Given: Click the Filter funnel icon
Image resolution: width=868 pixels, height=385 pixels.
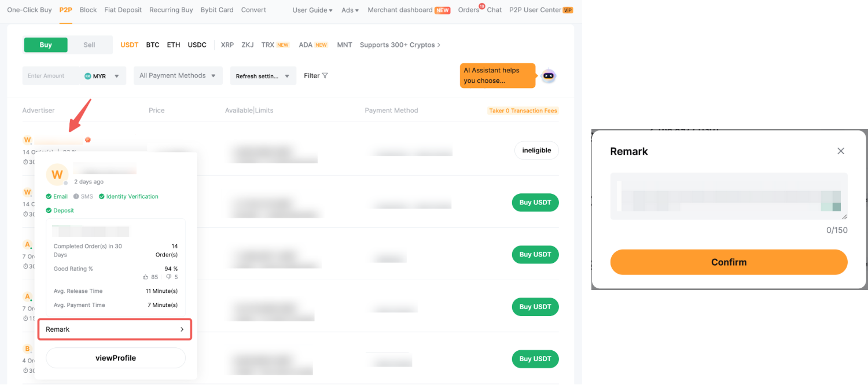Looking at the screenshot, I should (x=325, y=76).
